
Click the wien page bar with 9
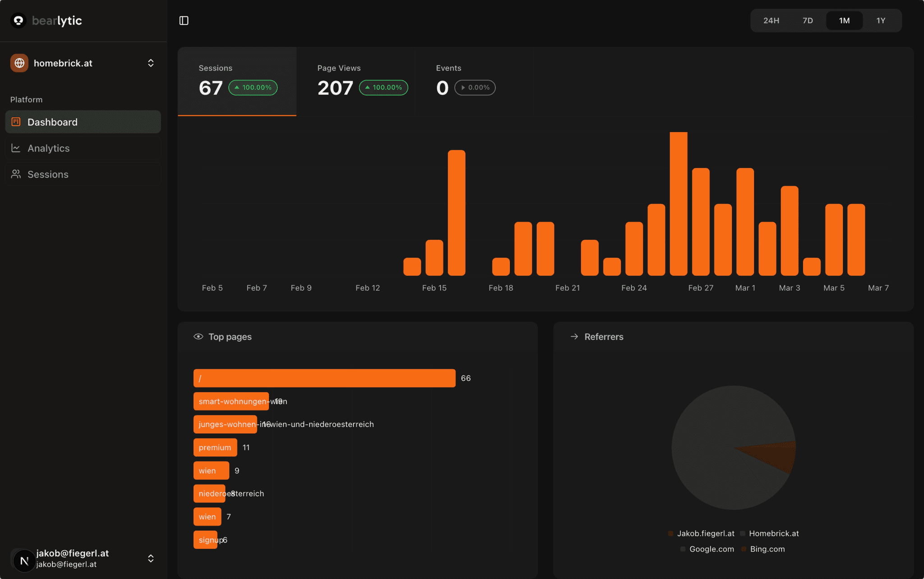point(211,470)
